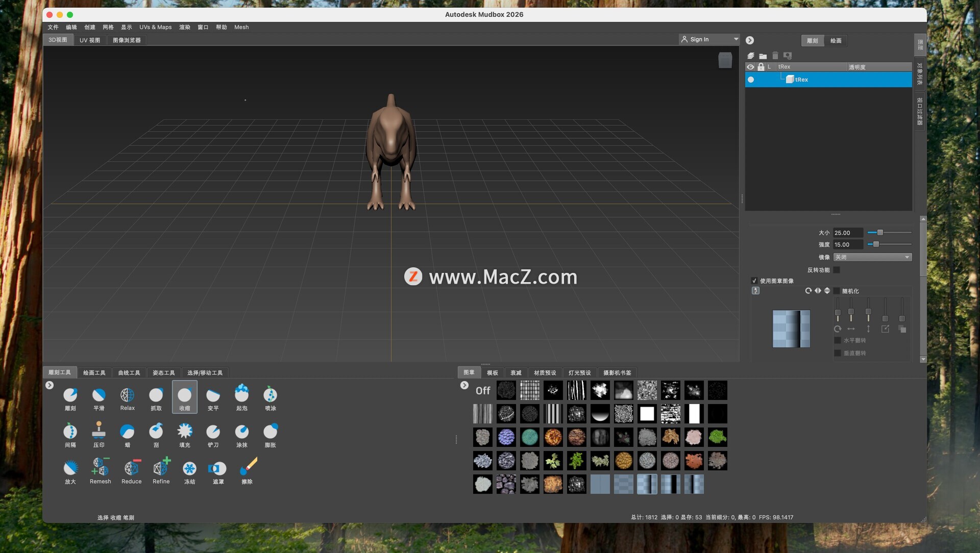This screenshot has height=553, width=980.
Task: Select the 遮罩 mask tool
Action: click(218, 472)
